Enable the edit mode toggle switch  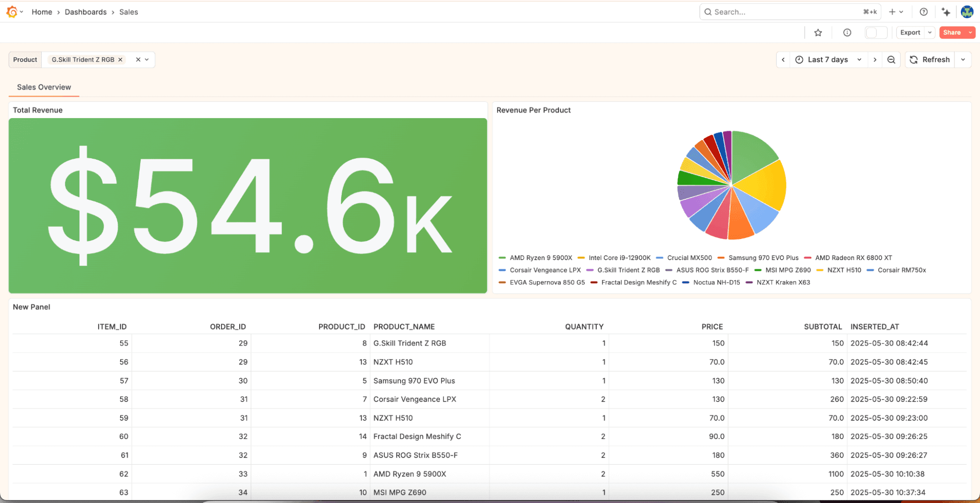pyautogui.click(x=876, y=32)
